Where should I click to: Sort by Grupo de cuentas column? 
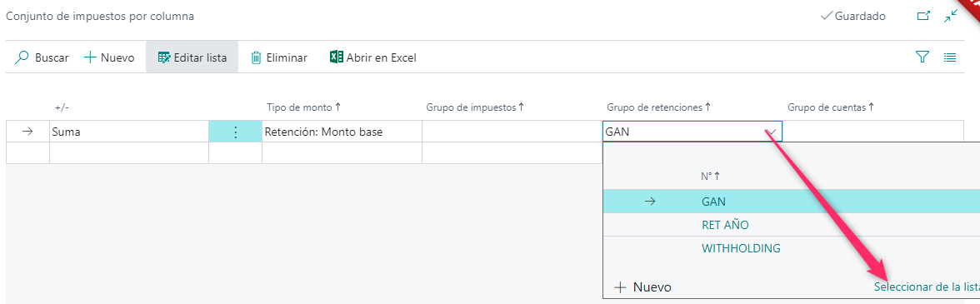point(831,107)
